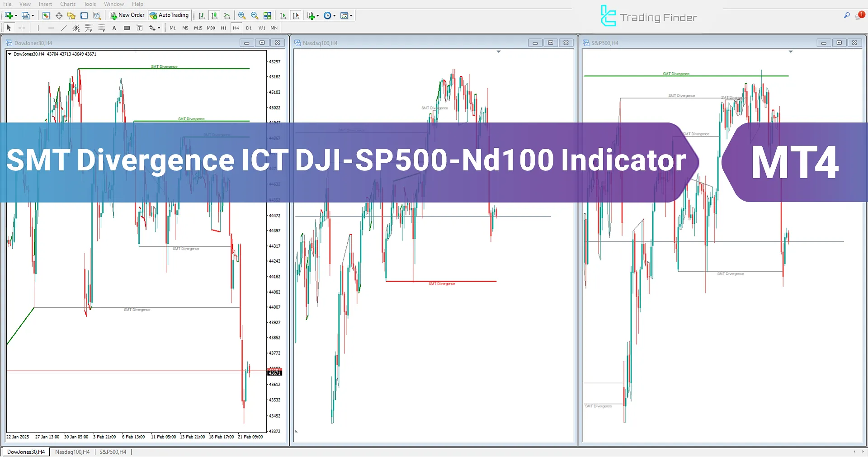Viewport: 868px width, 457px height.
Task: Set timeframe to H4
Action: click(x=236, y=28)
